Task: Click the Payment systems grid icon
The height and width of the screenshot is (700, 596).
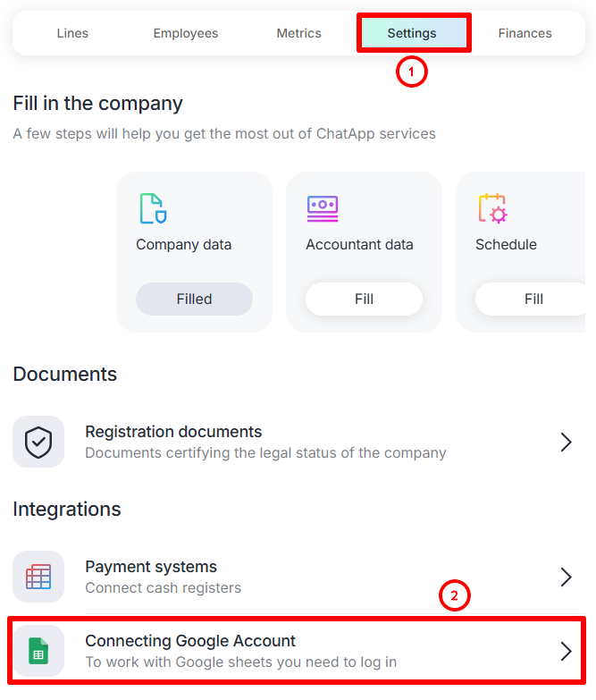Action: coord(38,577)
